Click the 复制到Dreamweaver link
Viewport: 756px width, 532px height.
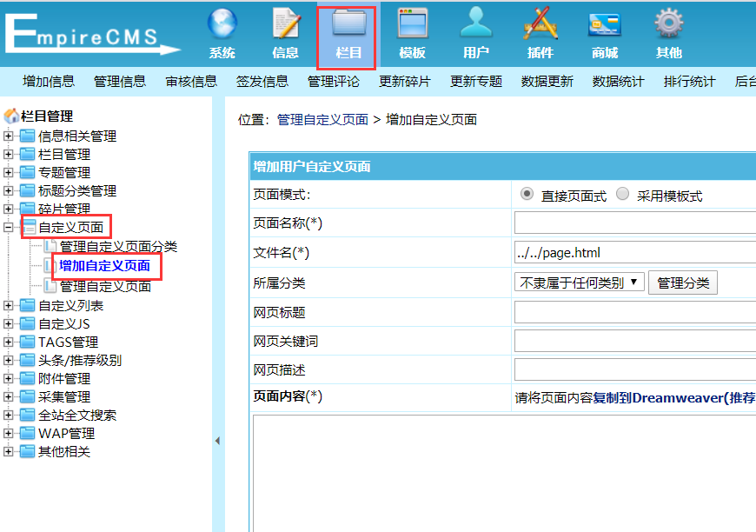(x=673, y=398)
